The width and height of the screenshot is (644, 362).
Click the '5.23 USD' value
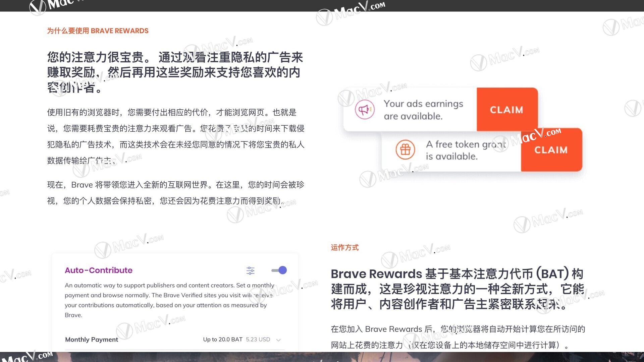[x=258, y=339]
